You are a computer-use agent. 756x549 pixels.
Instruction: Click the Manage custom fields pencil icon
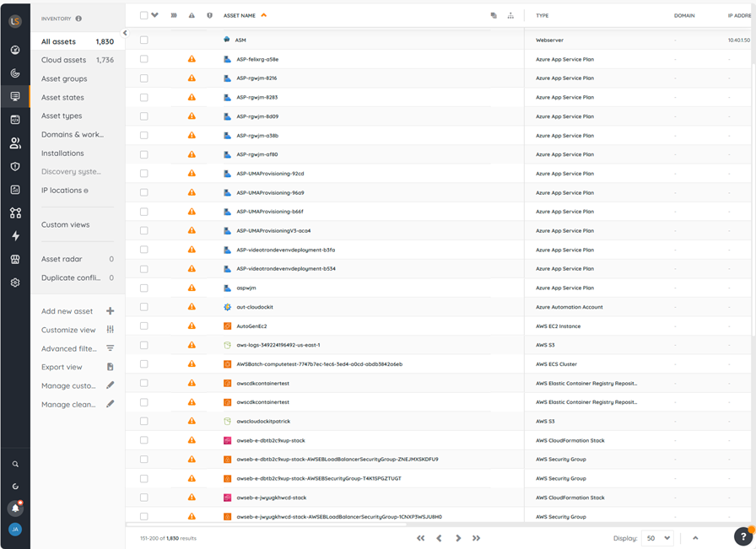click(x=110, y=385)
